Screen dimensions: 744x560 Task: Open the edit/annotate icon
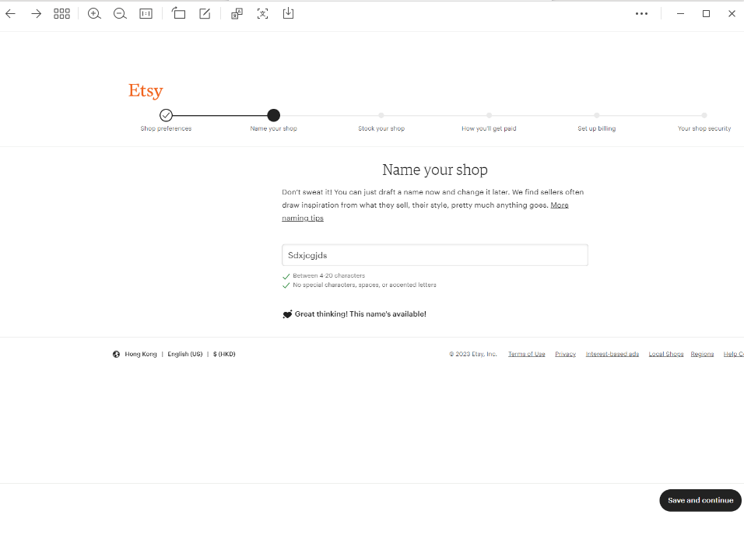[x=204, y=13]
